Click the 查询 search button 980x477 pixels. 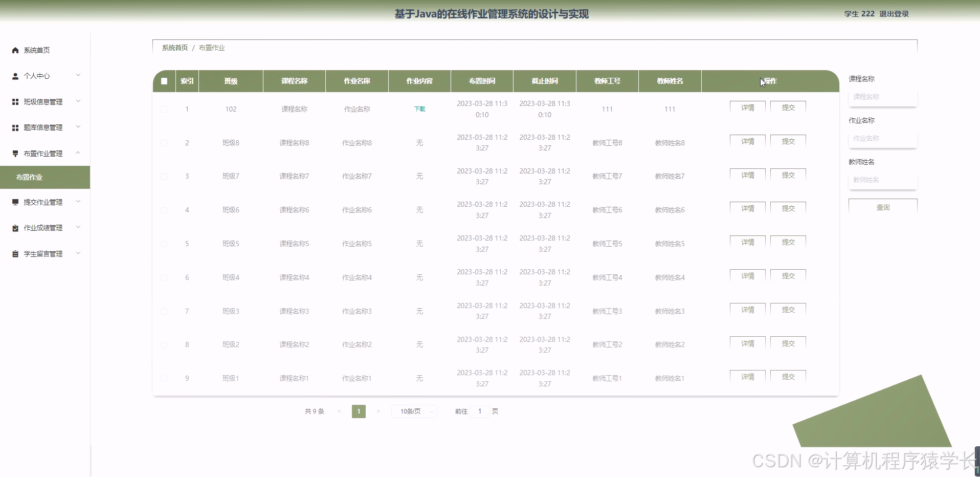click(x=883, y=207)
